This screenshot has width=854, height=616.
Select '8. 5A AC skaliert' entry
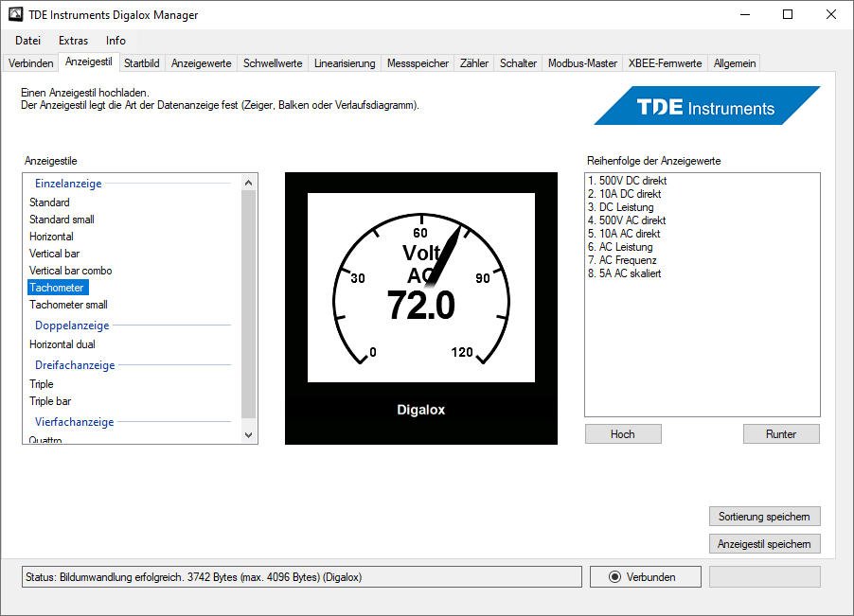[x=624, y=273]
